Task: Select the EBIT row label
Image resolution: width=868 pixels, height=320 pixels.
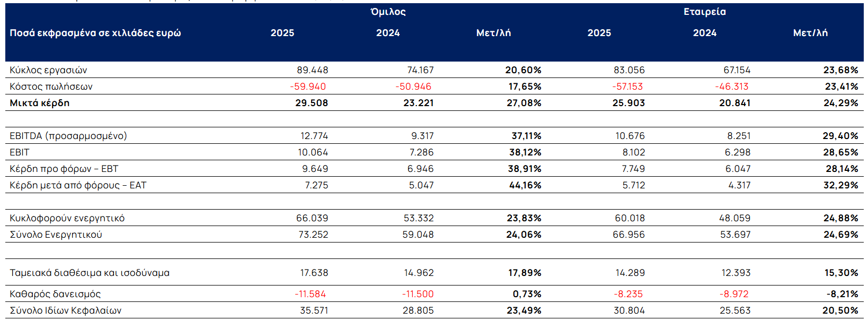Action: [20, 152]
